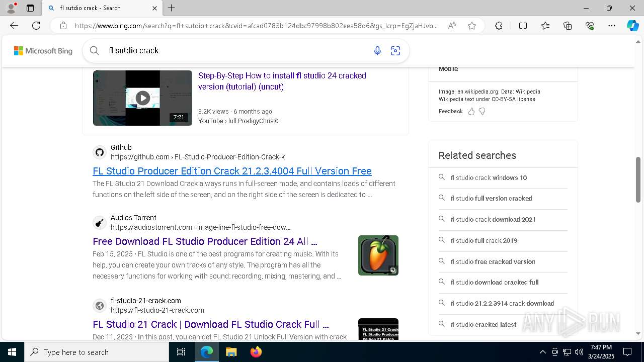The width and height of the screenshot is (644, 362).
Task: Click the Audios Torrent site favicon
Action: [100, 223]
